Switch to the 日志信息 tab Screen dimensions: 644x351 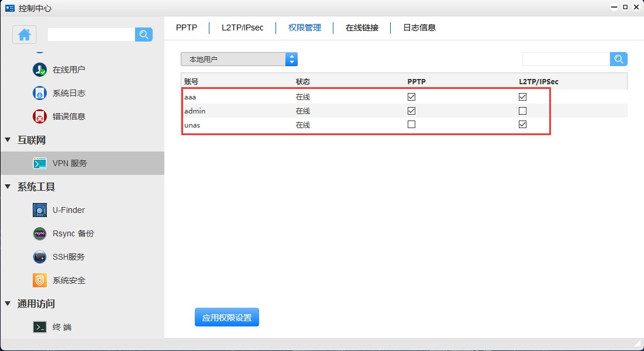(419, 27)
